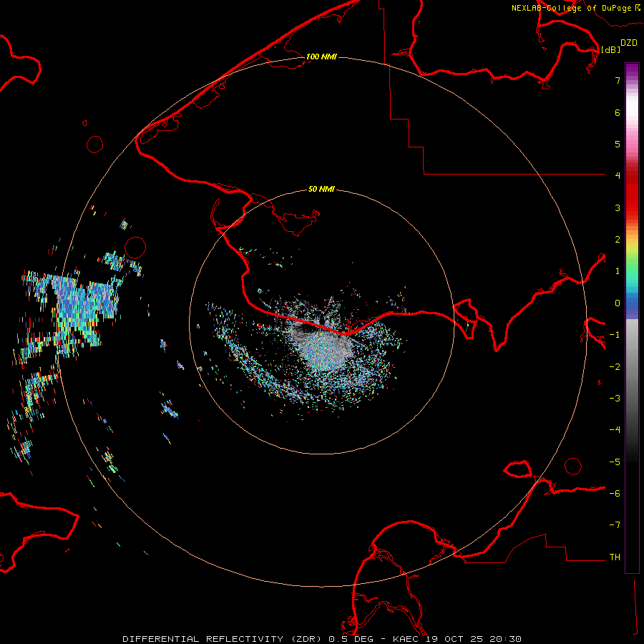644x644 pixels.
Task: Click the -5 value on the colorbar scale
Action: point(615,462)
